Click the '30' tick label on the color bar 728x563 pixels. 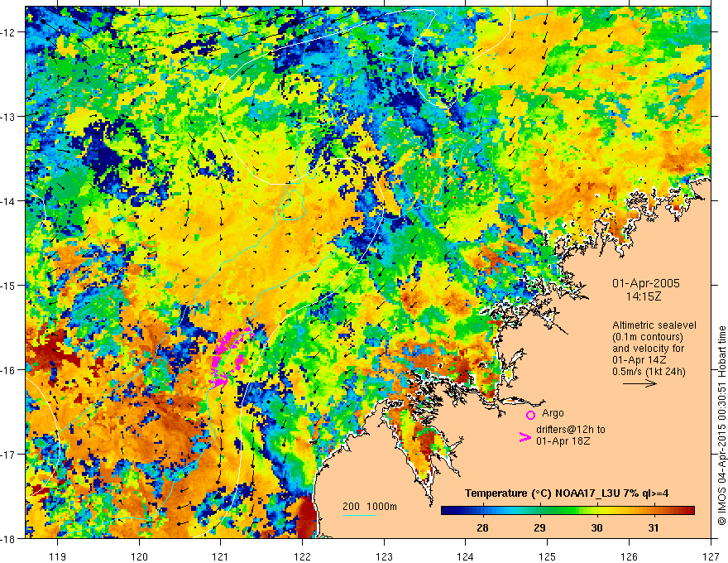coord(596,527)
